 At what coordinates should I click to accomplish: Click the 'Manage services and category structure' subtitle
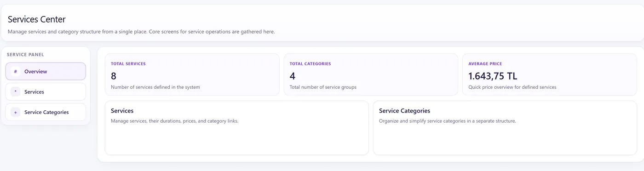pyautogui.click(x=141, y=32)
